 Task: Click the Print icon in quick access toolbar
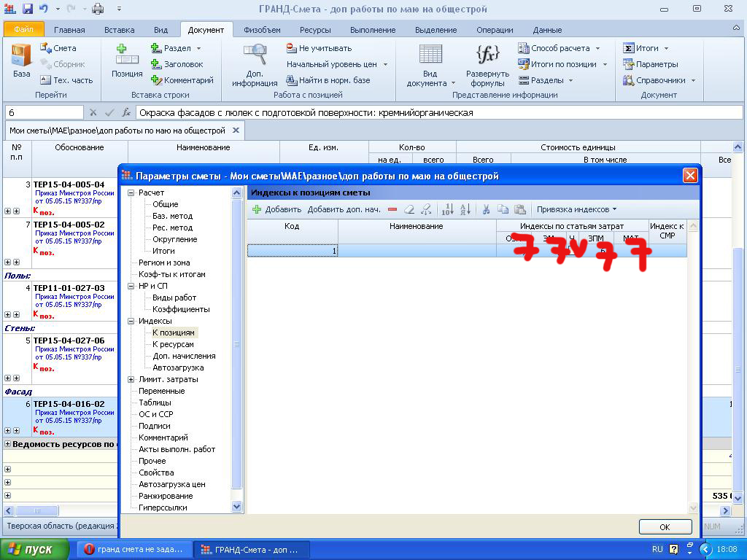pos(98,9)
